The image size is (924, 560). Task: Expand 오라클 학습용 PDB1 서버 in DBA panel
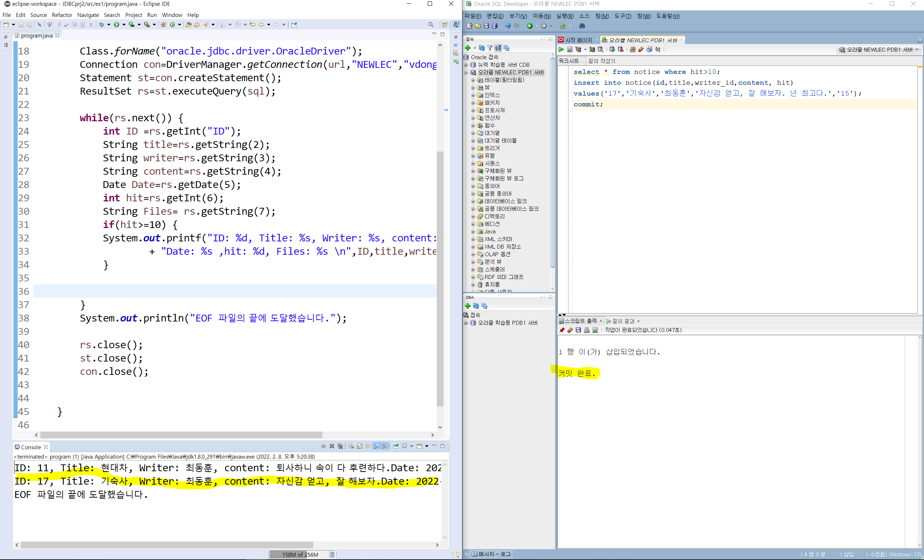[x=466, y=323]
